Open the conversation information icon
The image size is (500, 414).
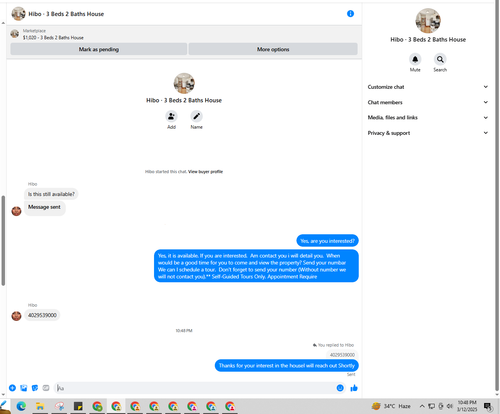pos(350,14)
